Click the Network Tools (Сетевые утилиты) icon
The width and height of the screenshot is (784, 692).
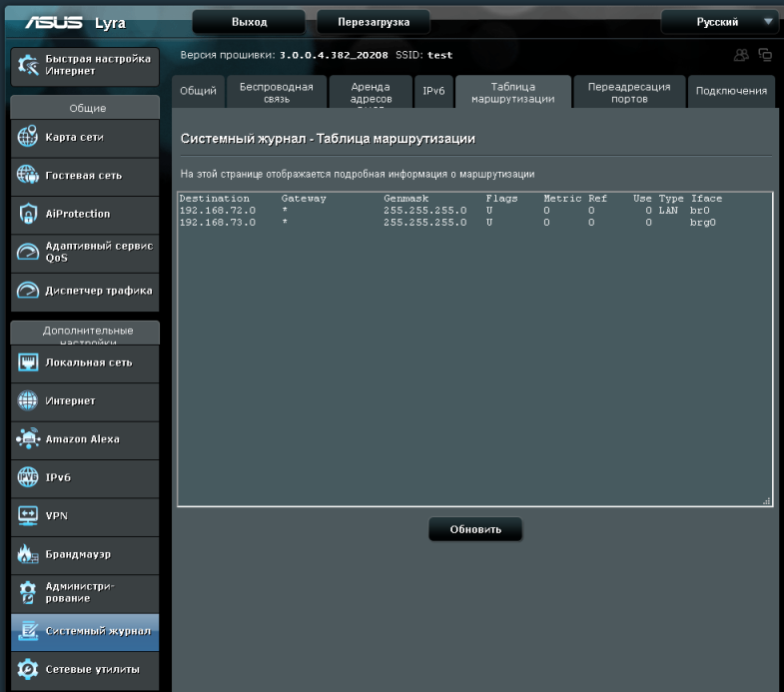(28, 669)
